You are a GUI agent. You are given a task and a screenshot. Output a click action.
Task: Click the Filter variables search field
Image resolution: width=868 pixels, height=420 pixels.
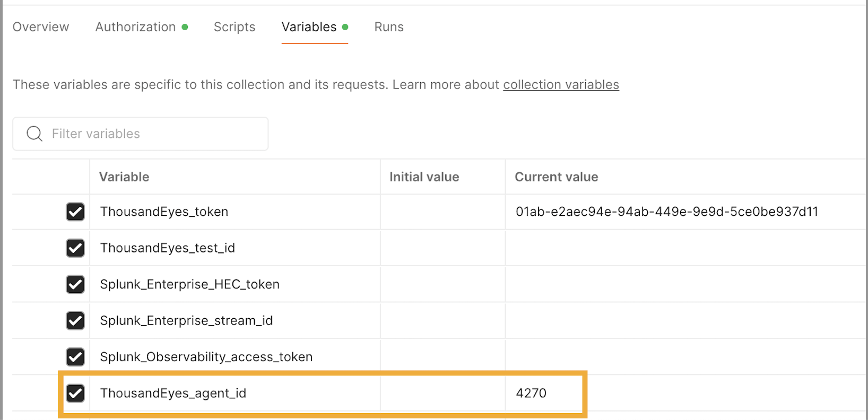pyautogui.click(x=141, y=134)
